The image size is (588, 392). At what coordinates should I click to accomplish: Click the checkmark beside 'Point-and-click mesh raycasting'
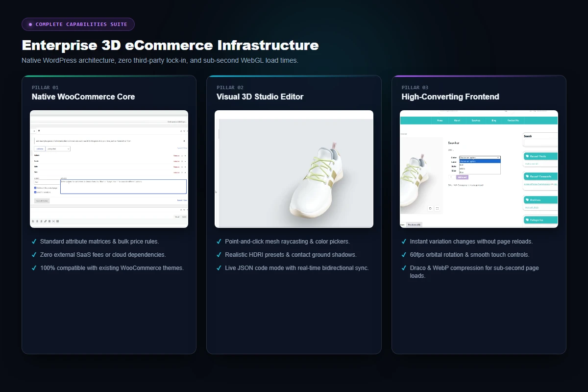pyautogui.click(x=219, y=242)
